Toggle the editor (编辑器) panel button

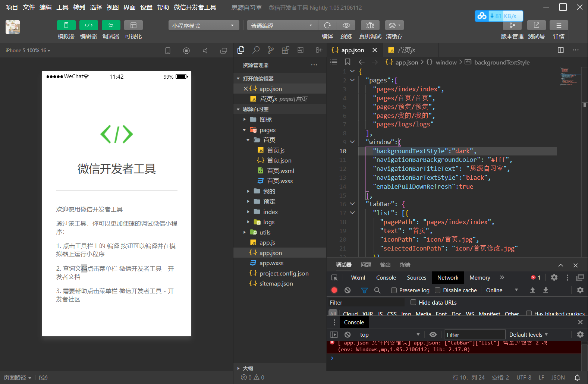tap(89, 25)
